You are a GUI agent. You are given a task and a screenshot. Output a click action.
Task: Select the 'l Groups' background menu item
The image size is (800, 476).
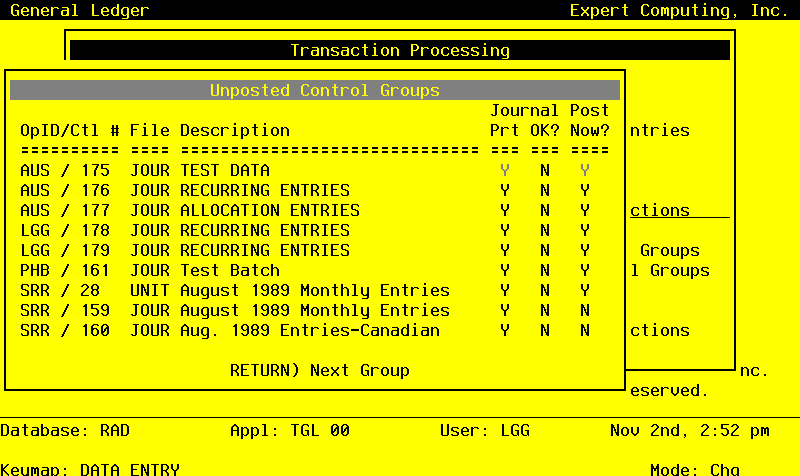click(670, 270)
